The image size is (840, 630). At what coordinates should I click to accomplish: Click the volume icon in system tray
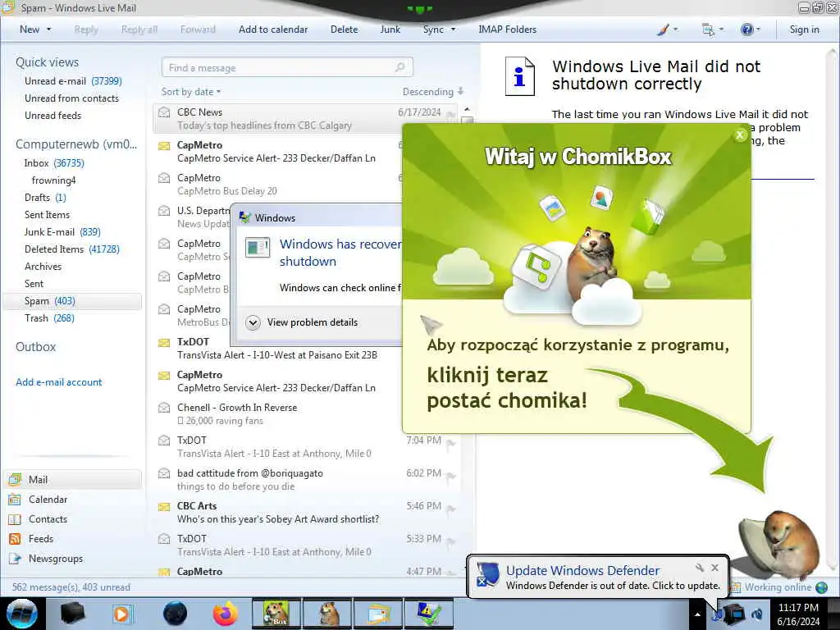(757, 614)
